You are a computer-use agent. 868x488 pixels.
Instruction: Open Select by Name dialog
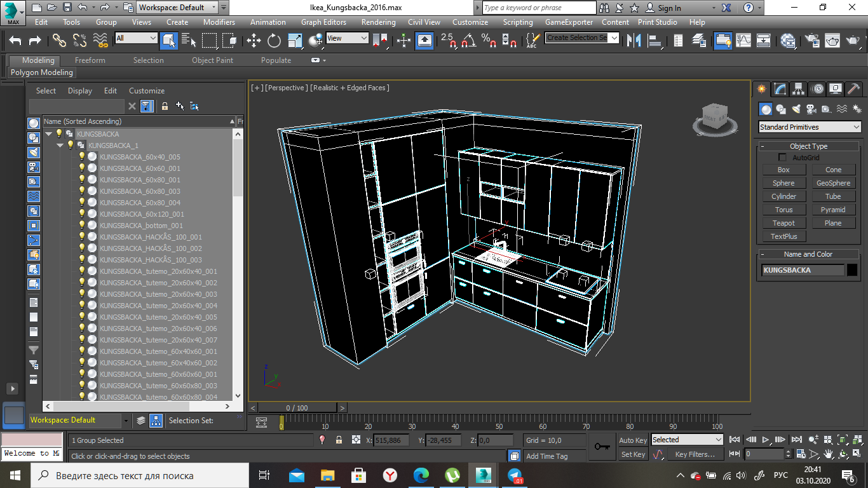[189, 41]
